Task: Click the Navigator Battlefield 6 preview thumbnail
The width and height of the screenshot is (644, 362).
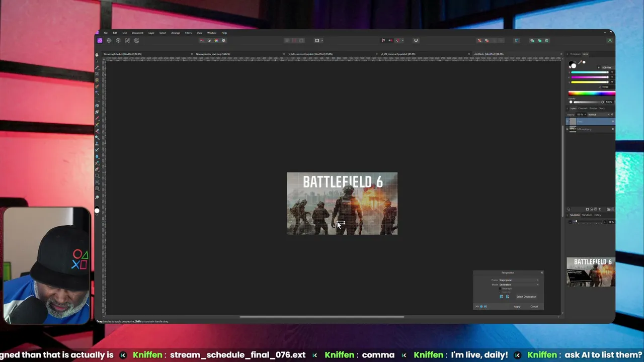Action: coord(591,272)
